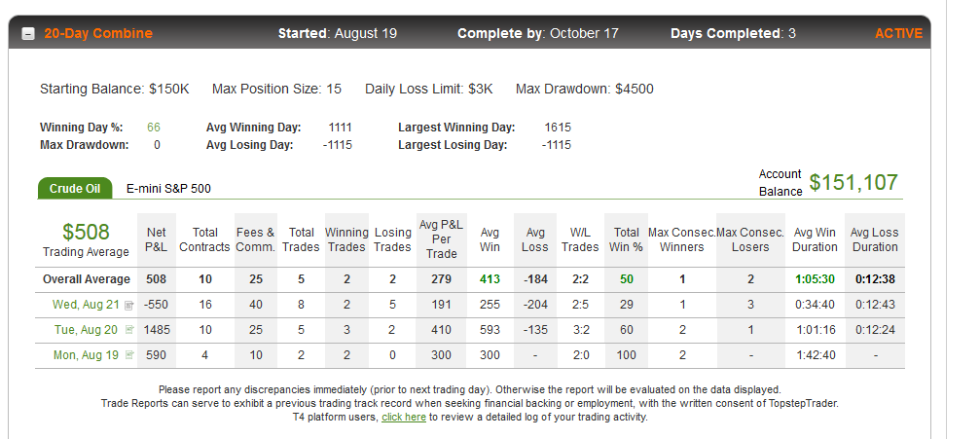Click the Avg Win Duration column header
Screen dimensions: 980x439
[815, 239]
